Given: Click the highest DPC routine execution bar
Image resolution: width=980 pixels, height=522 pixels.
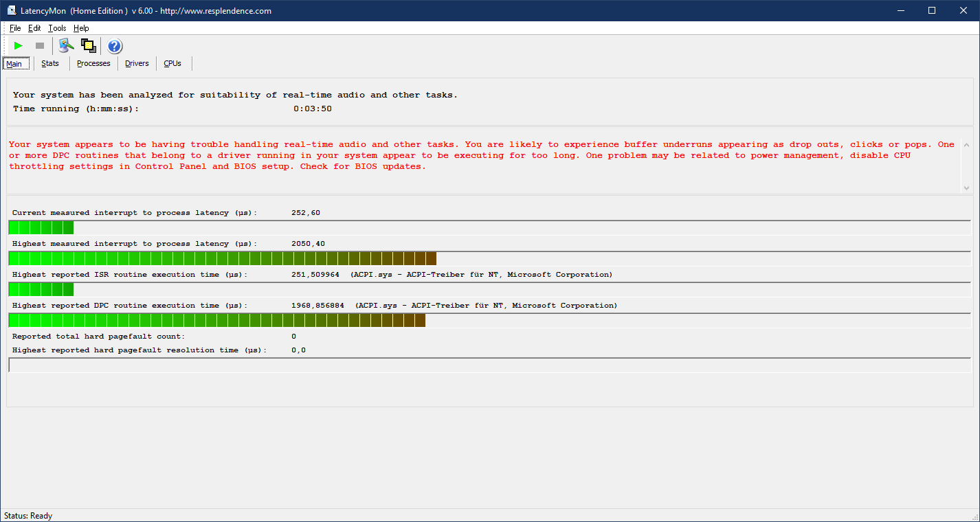Looking at the screenshot, I should pyautogui.click(x=490, y=320).
